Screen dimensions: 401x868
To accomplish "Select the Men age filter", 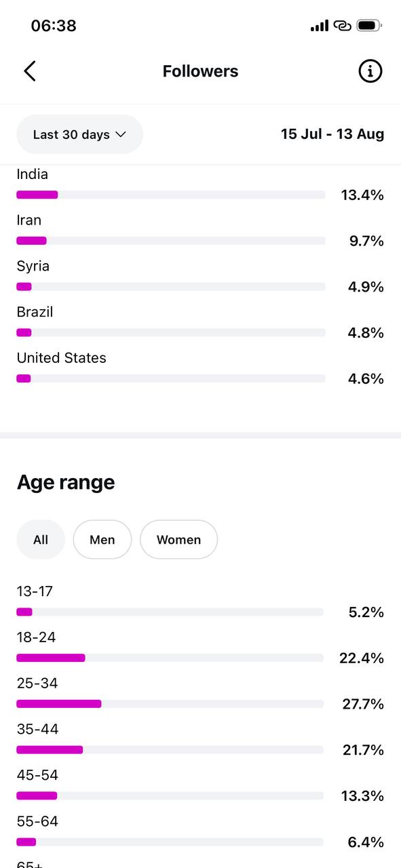I will pos(102,540).
